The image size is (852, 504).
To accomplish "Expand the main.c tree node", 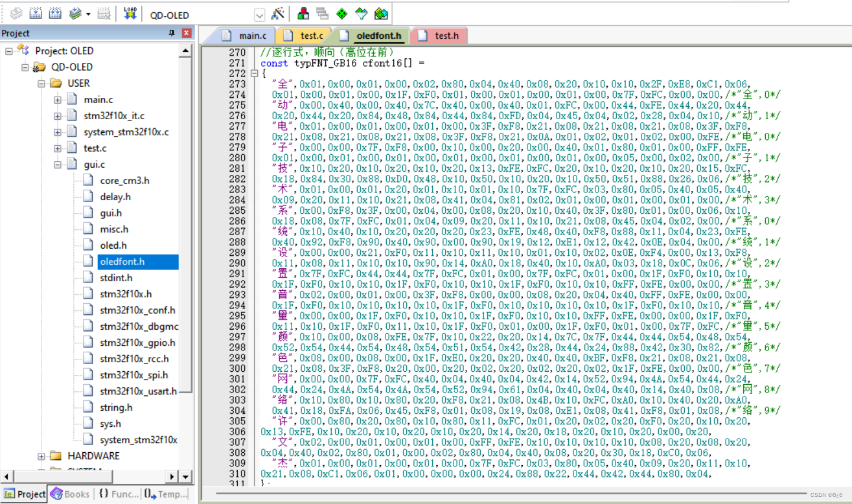I will [x=58, y=99].
